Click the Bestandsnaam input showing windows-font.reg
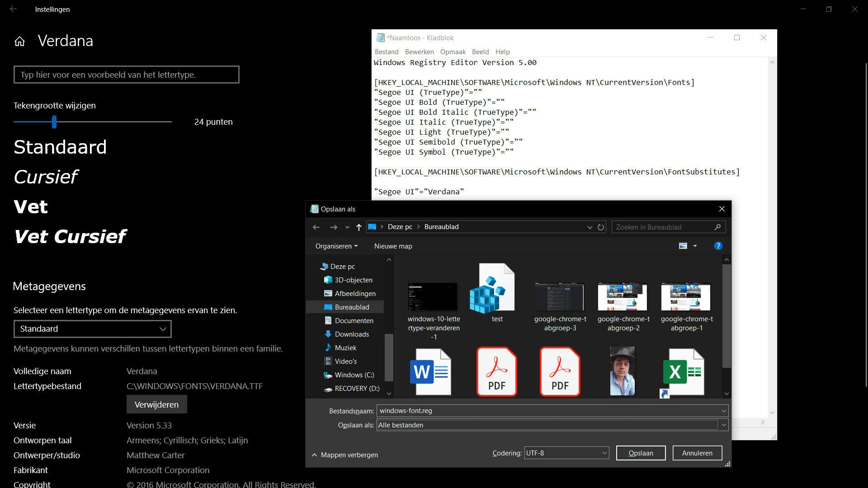This screenshot has width=868, height=488. (497, 411)
